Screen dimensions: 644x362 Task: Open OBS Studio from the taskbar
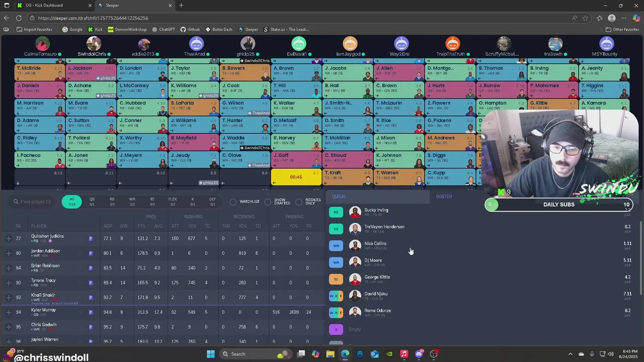tap(434, 354)
